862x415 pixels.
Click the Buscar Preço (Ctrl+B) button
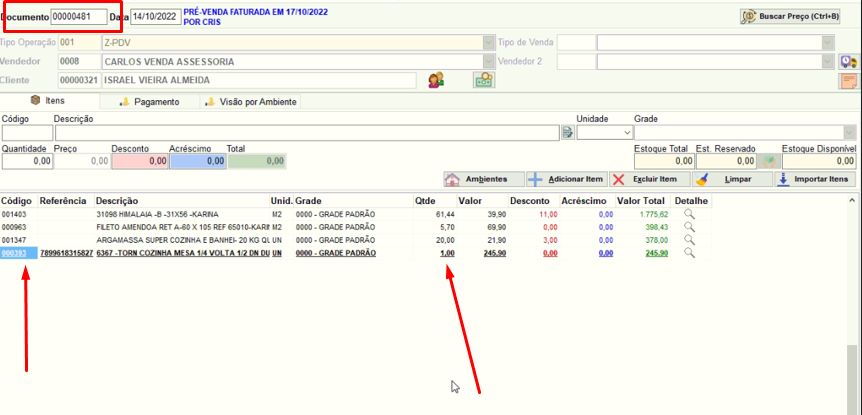pos(791,16)
